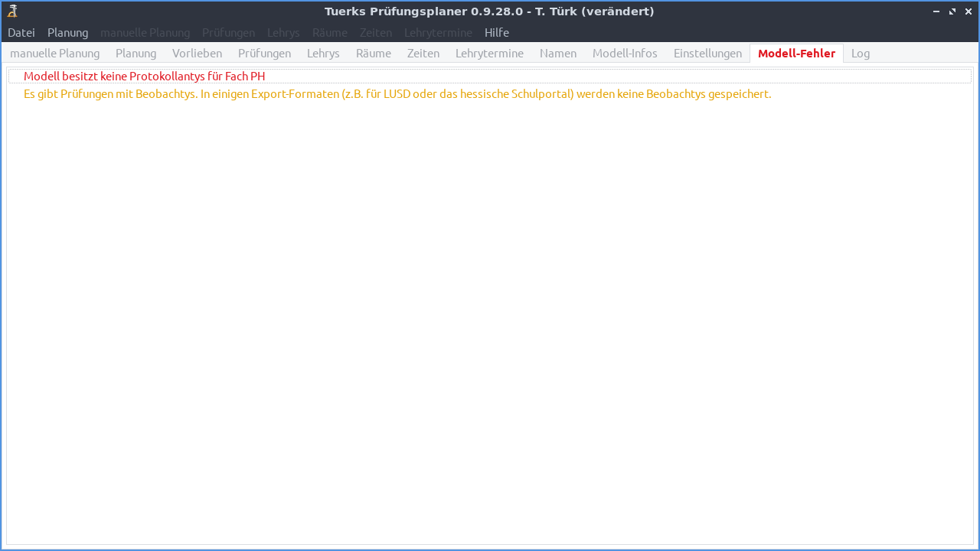Select the red error about missing Protokollantys for Fach PH
980x551 pixels.
click(144, 76)
